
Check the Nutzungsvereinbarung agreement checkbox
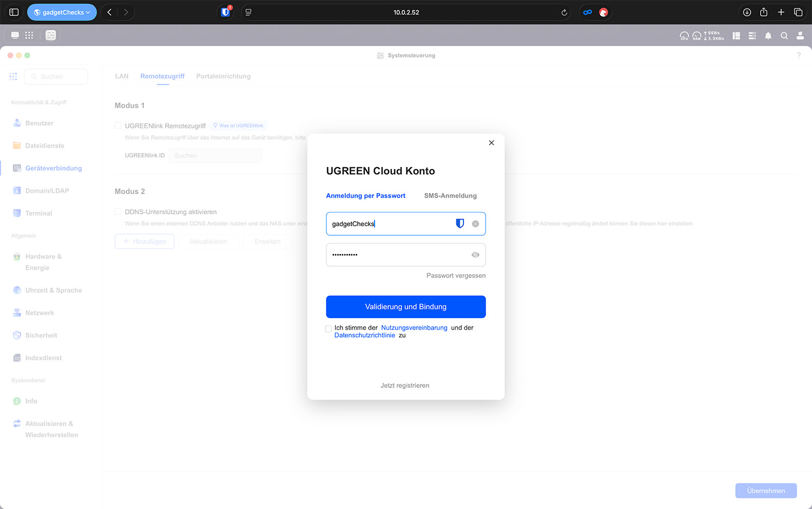pos(329,328)
